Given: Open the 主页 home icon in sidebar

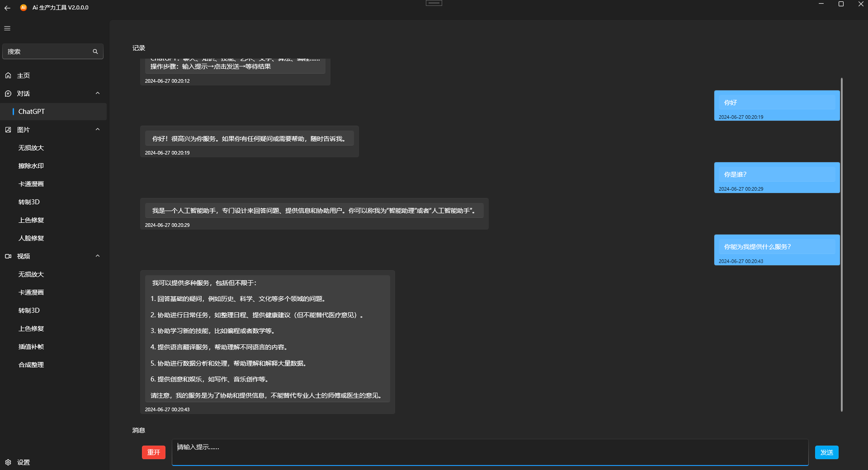Looking at the screenshot, I should tap(8, 75).
